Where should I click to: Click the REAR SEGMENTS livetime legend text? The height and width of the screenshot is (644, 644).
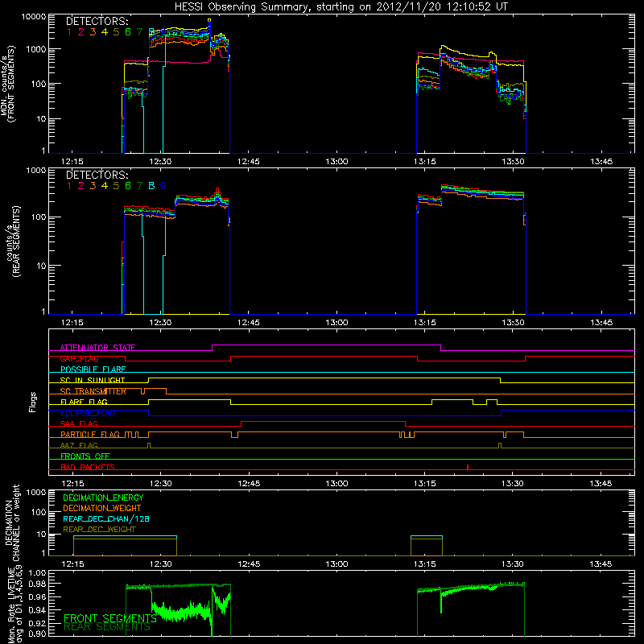click(x=107, y=627)
